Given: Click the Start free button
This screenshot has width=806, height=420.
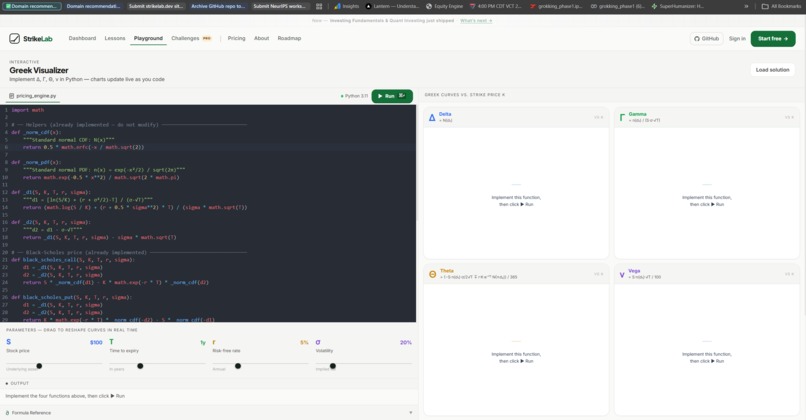Looking at the screenshot, I should tap(773, 39).
